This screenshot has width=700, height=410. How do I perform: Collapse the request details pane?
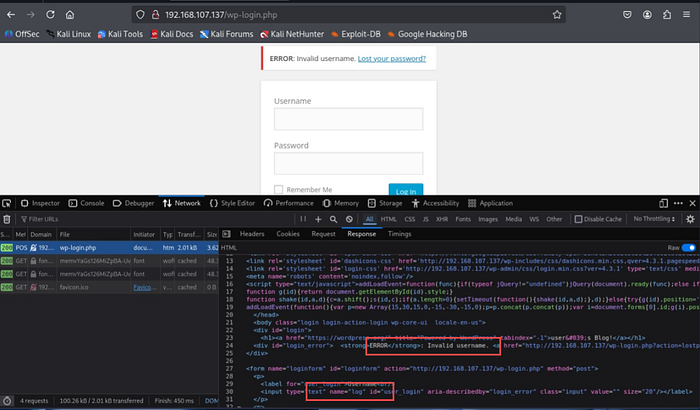[x=227, y=234]
